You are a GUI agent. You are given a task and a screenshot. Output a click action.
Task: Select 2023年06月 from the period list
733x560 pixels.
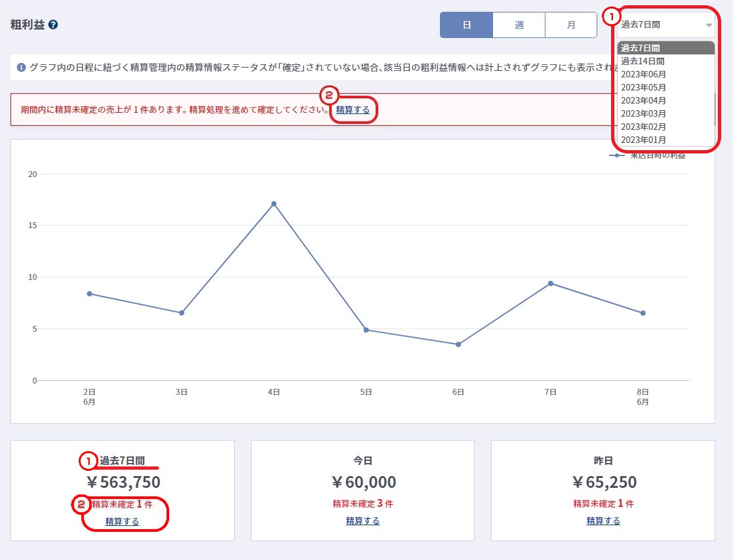coord(644,74)
